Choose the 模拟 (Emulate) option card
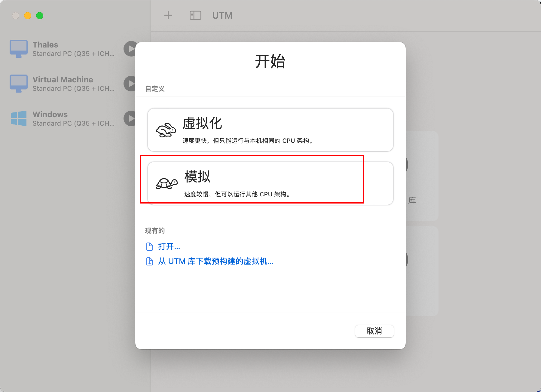541x392 pixels. (270, 183)
